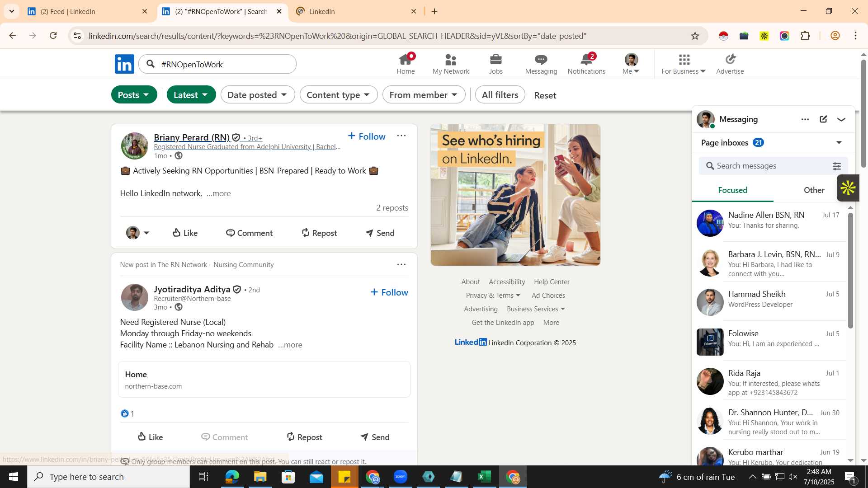The width and height of the screenshot is (868, 488).
Task: Click three-dot menu on RN Network group post
Action: tap(401, 264)
